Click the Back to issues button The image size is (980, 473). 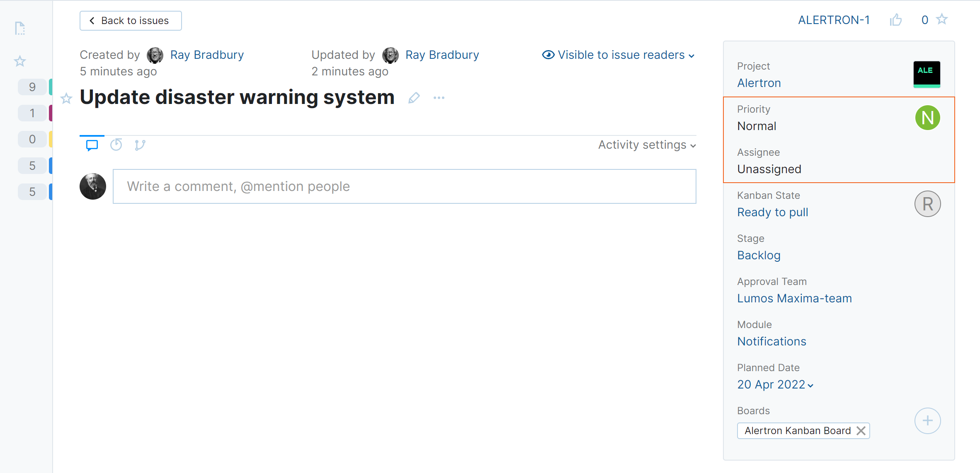(131, 21)
